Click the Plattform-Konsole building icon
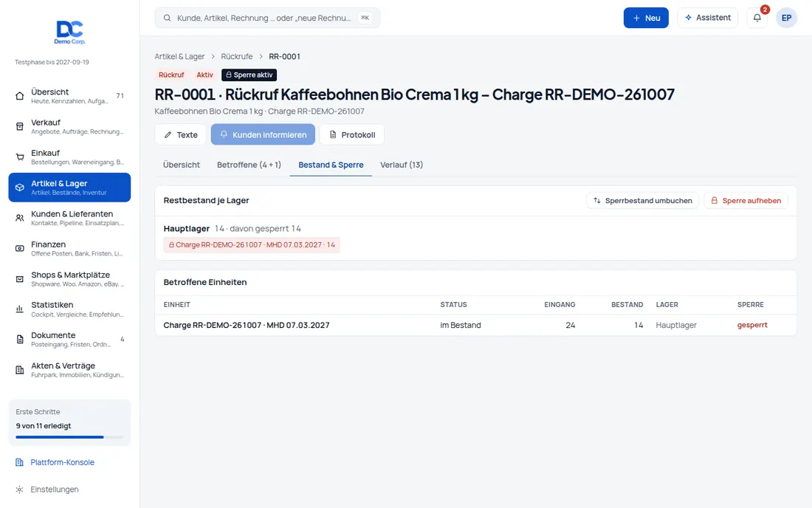Image resolution: width=812 pixels, height=508 pixels. tap(20, 462)
